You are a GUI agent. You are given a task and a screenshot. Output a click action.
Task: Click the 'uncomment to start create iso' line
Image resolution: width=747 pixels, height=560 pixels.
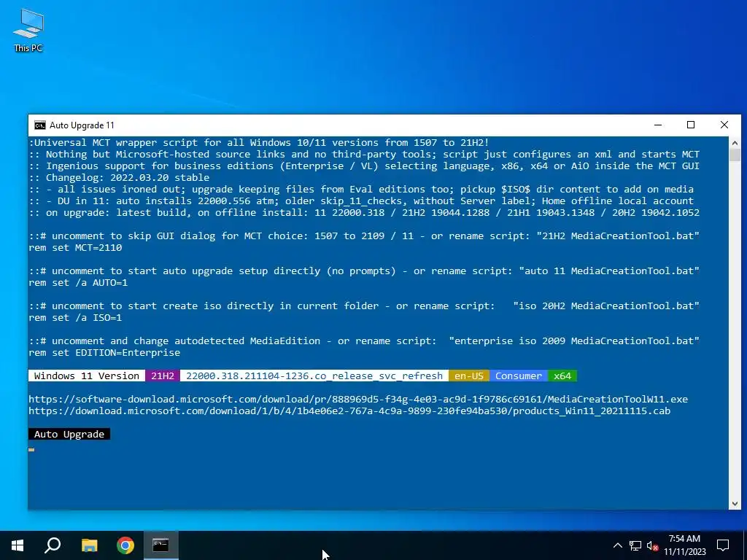[x=364, y=306]
